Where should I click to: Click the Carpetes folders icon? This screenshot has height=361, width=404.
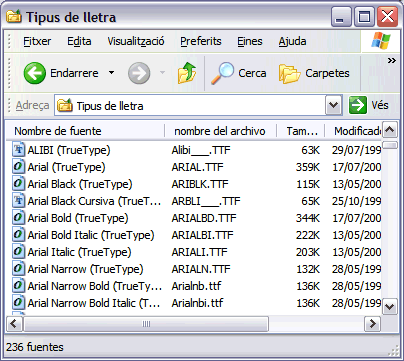pyautogui.click(x=289, y=73)
